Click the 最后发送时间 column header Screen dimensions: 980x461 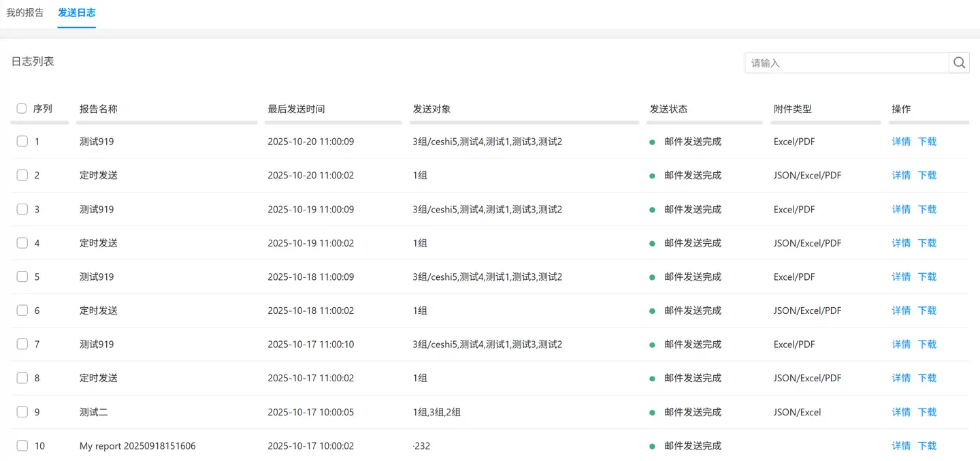point(296,109)
